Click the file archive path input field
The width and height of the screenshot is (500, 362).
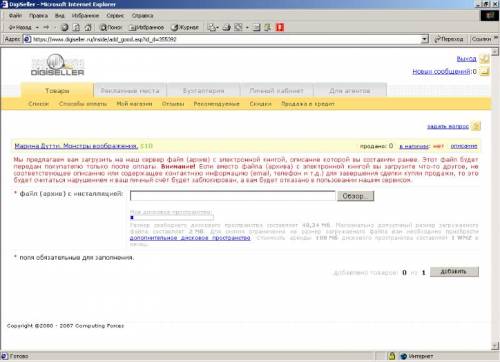coord(233,196)
